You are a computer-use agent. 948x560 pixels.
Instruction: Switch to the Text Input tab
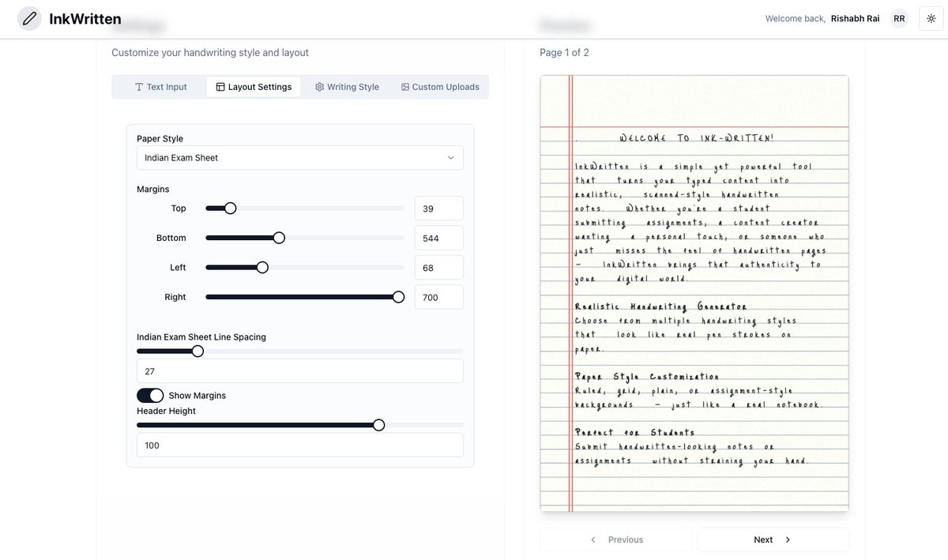[160, 87]
